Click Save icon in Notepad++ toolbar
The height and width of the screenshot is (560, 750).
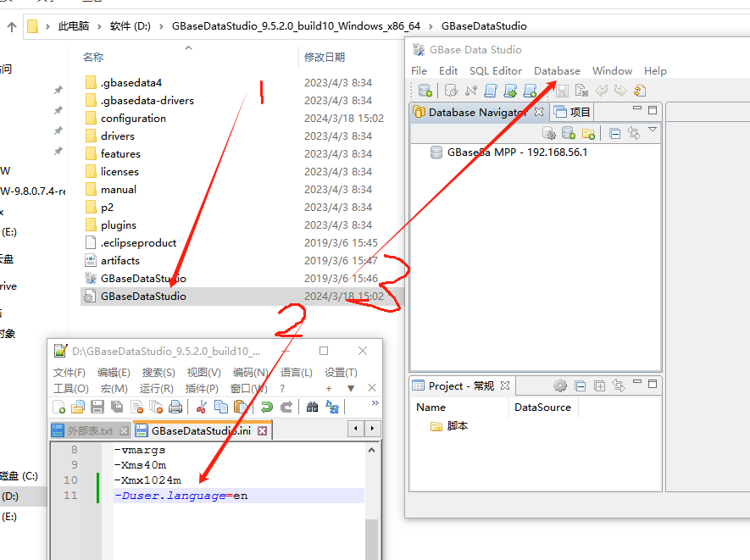pyautogui.click(x=97, y=407)
